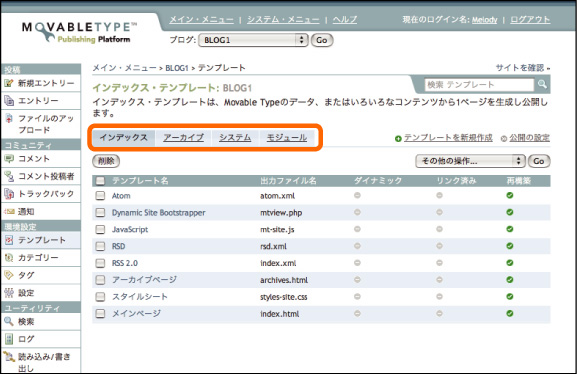The width and height of the screenshot is (577, 374).
Task: Open システム・メニュー in top navigation
Action: coord(283,20)
